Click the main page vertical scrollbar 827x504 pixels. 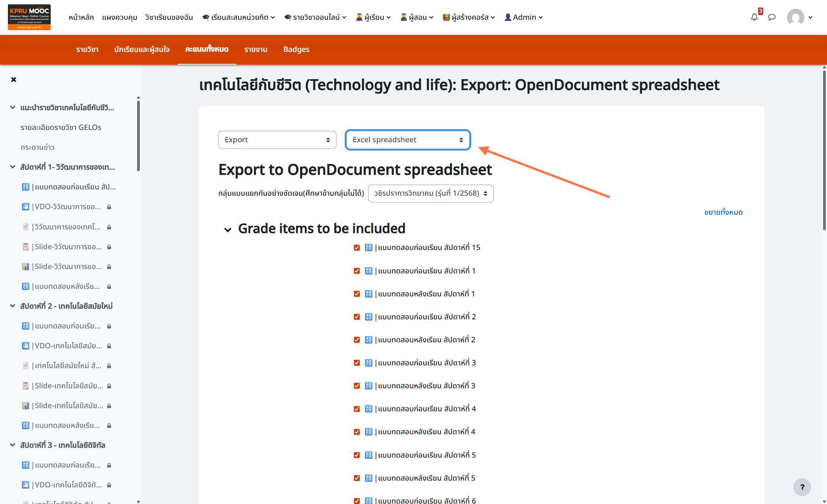[x=824, y=151]
